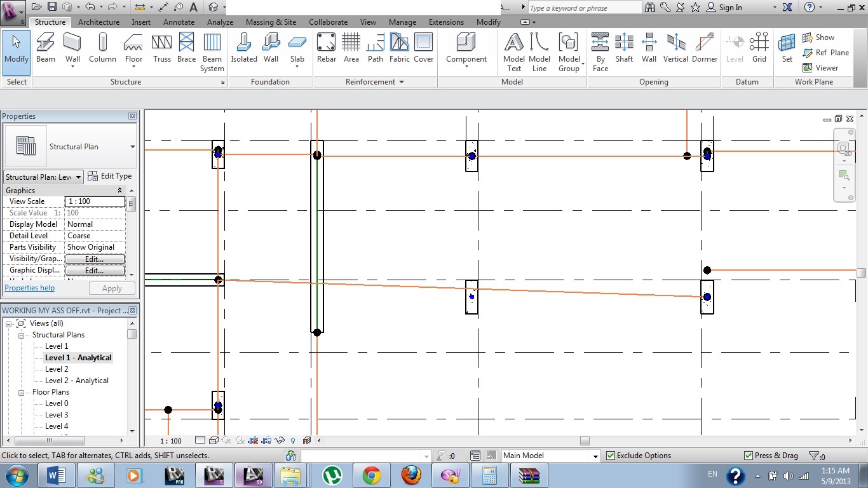868x488 pixels.
Task: Toggle the Exclude Options checkbox
Action: point(611,456)
